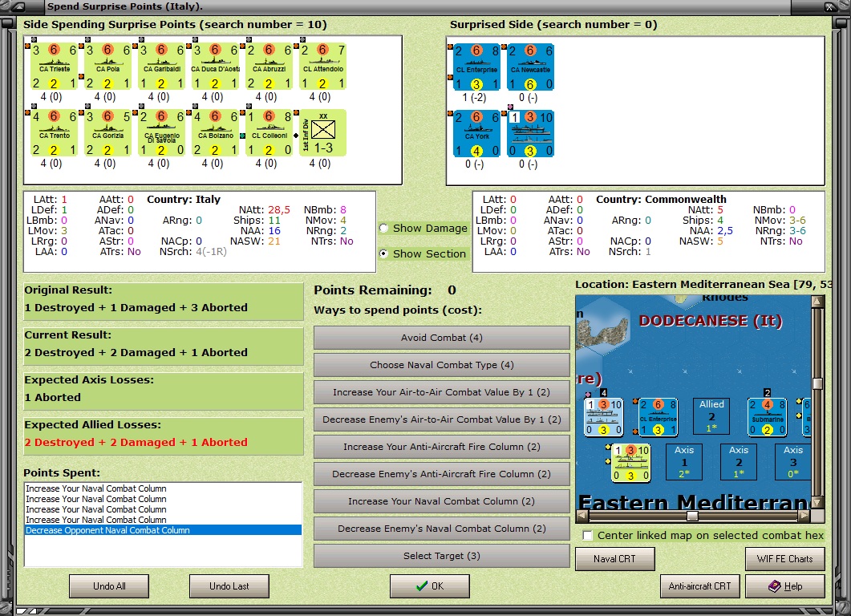Click the green Italian convoy counter on map

[x=630, y=463]
